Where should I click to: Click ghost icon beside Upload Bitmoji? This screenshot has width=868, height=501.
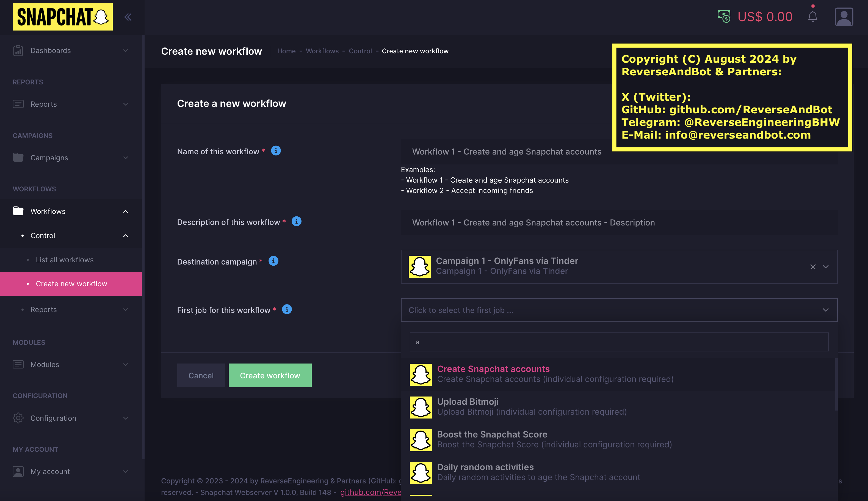pos(421,407)
